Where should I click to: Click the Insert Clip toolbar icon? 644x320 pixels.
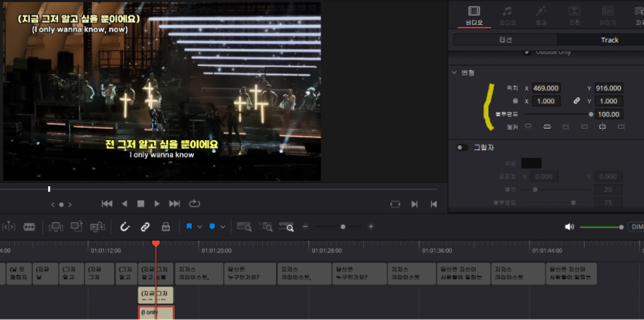click(55, 227)
